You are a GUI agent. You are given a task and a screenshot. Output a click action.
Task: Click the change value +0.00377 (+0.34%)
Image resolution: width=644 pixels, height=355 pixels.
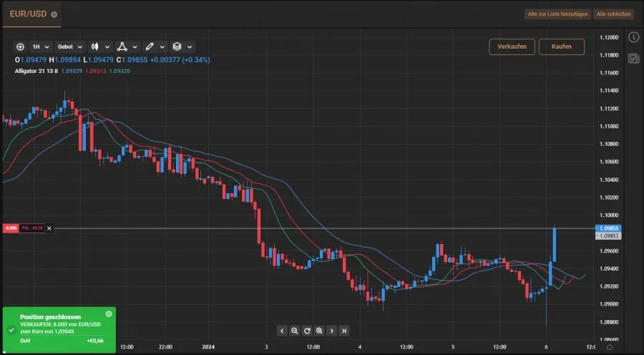coord(180,60)
